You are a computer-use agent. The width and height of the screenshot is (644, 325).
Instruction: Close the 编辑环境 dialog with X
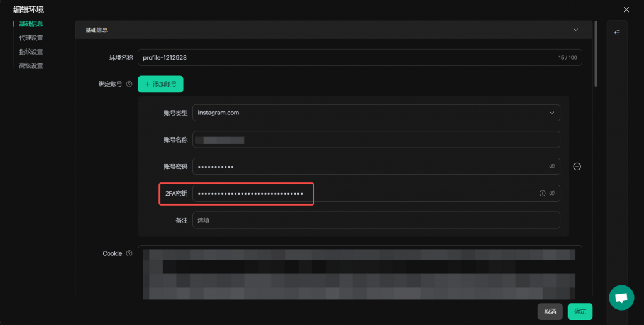(626, 9)
